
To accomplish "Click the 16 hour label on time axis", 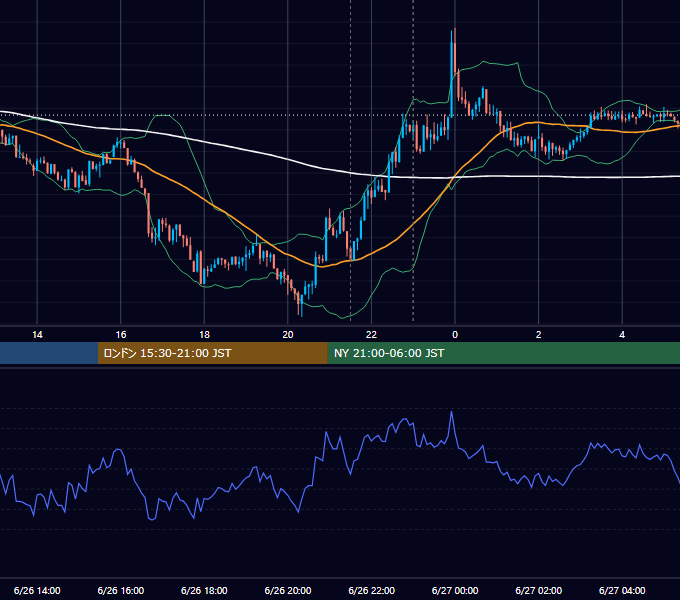I will click(x=121, y=335).
